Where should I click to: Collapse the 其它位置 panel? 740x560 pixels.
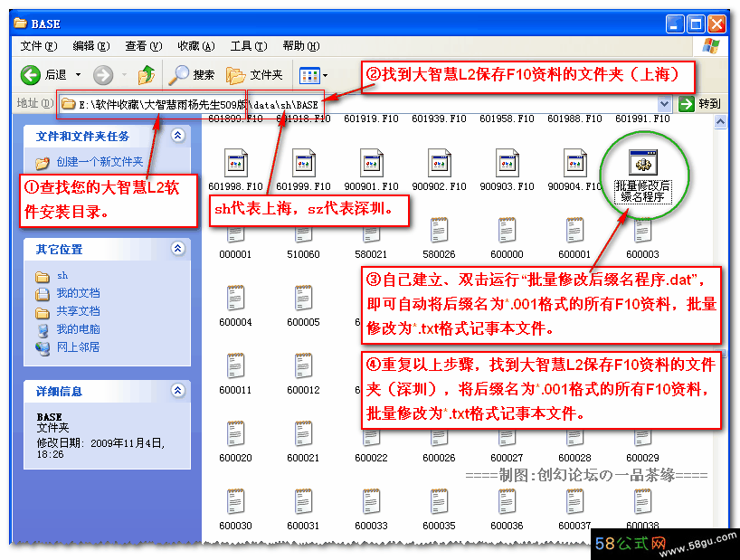tap(178, 249)
